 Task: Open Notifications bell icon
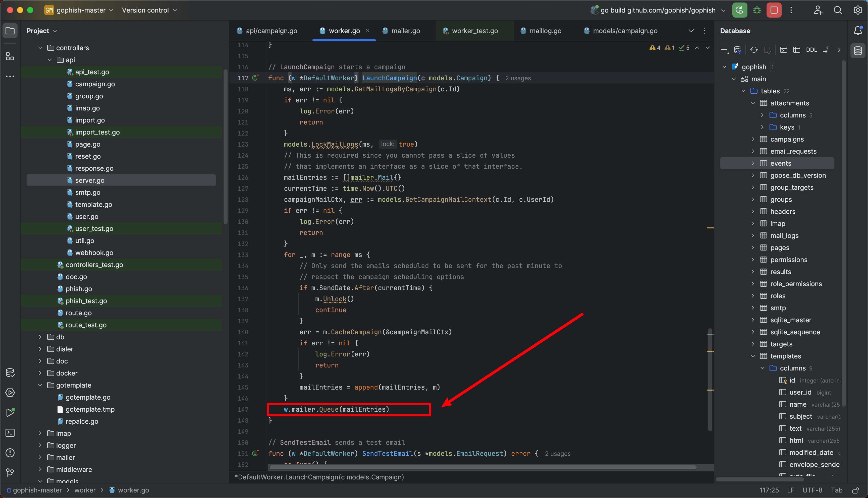coord(858,31)
